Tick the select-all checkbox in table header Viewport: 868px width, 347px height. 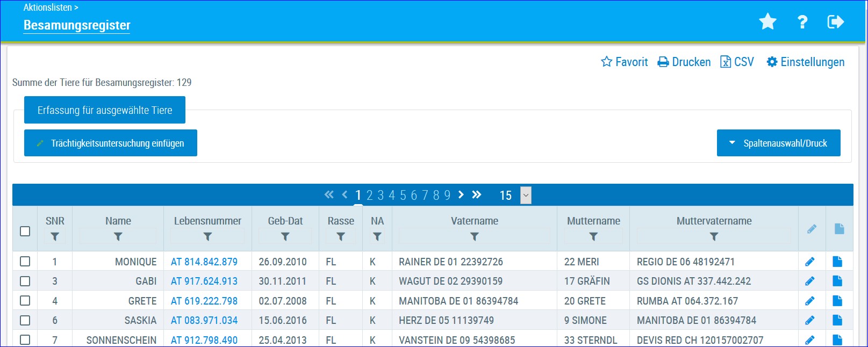pos(25,231)
